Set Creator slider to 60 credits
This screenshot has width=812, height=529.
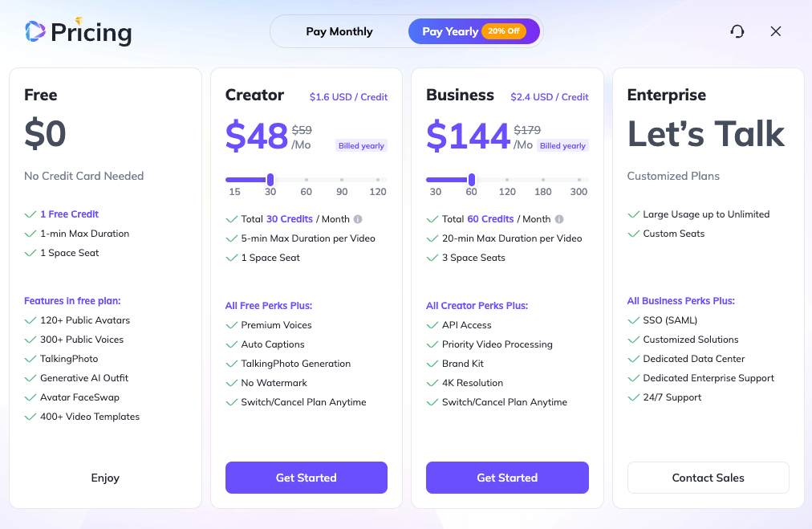click(307, 180)
